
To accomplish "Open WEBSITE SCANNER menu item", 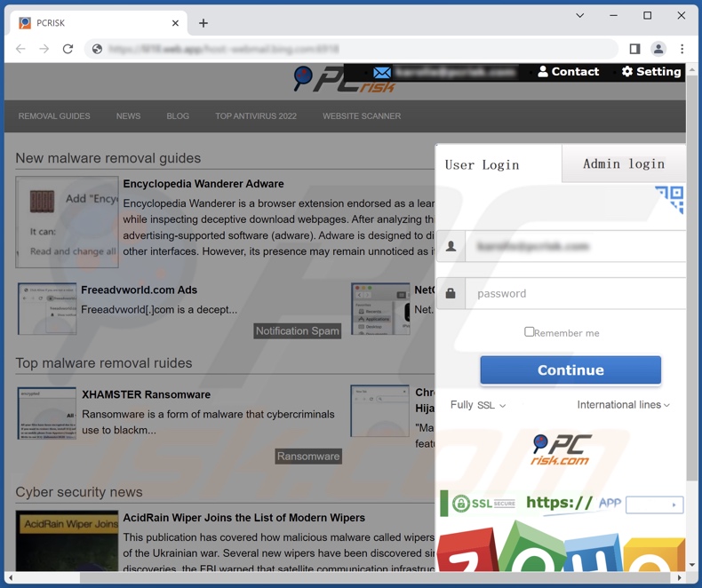I will click(x=362, y=115).
